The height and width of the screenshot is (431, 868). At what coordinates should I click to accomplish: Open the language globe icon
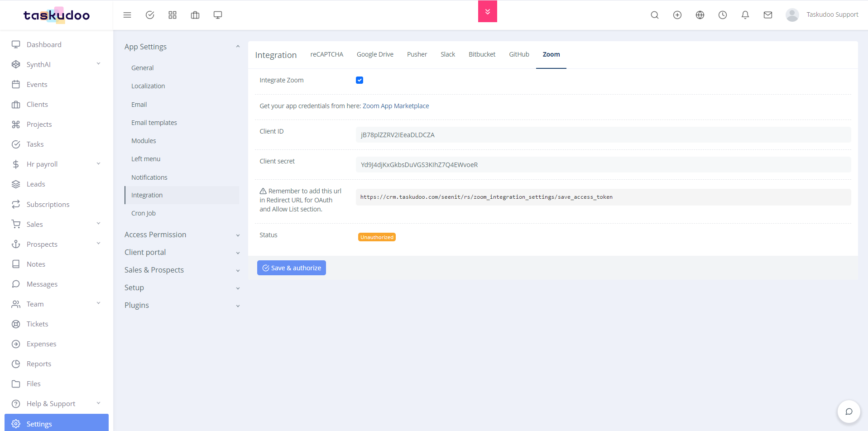[700, 15]
